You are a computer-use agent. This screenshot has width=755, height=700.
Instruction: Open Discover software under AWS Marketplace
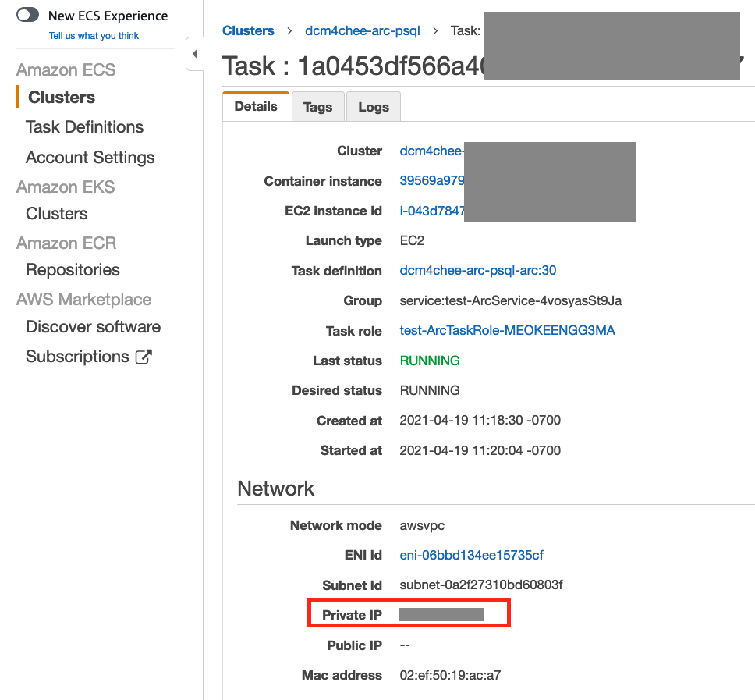pyautogui.click(x=94, y=327)
